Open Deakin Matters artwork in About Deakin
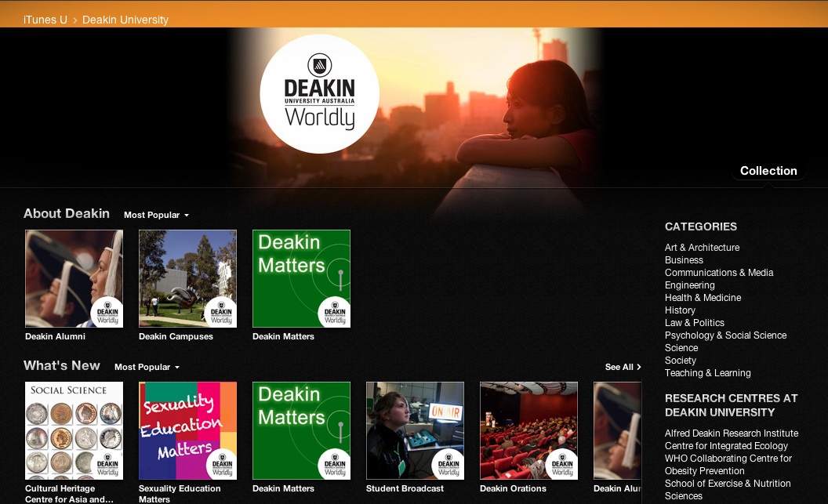The image size is (828, 504). click(x=301, y=279)
